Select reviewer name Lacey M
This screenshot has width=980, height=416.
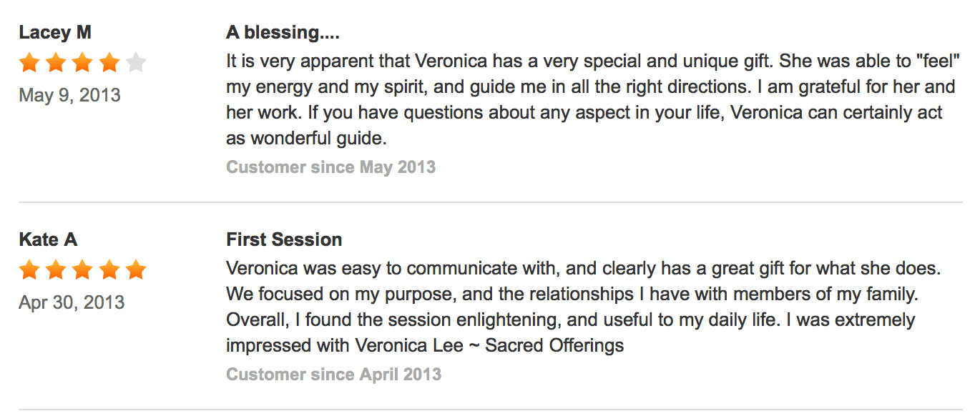pyautogui.click(x=55, y=32)
